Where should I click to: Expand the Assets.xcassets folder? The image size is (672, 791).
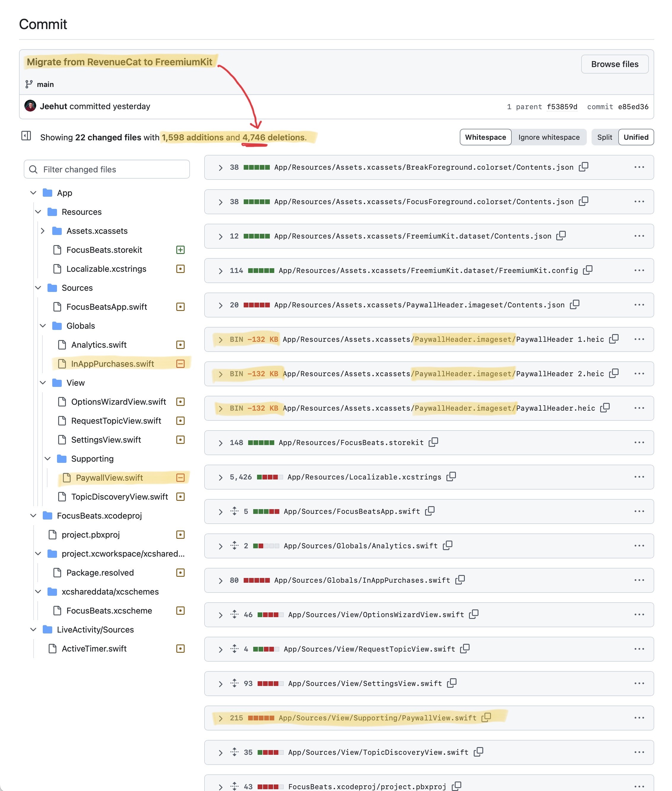pos(43,231)
